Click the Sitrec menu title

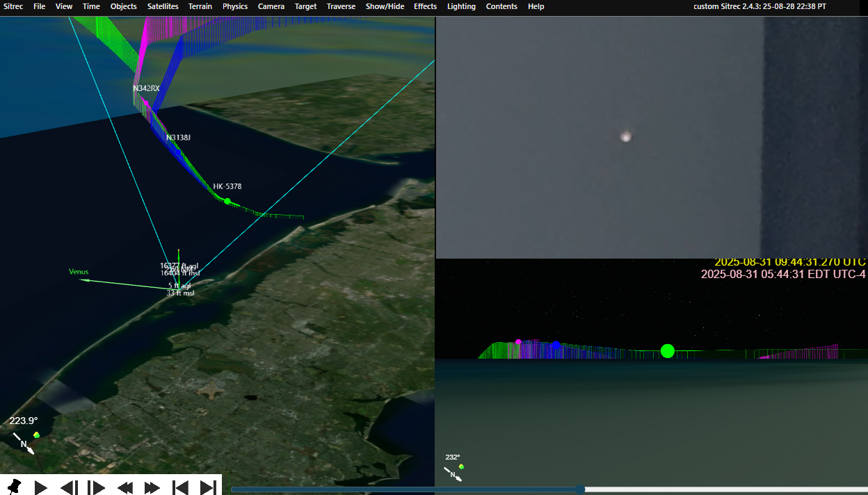[x=13, y=6]
